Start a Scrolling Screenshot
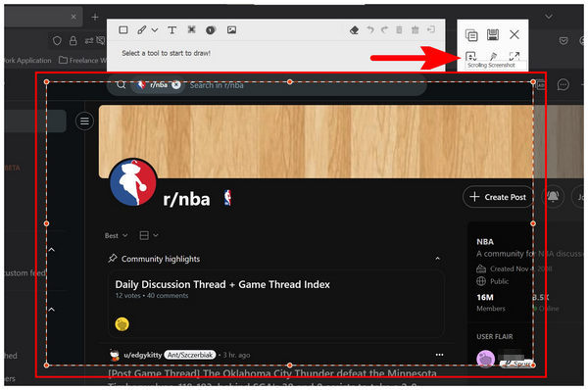This screenshot has height=390, width=588. point(470,57)
